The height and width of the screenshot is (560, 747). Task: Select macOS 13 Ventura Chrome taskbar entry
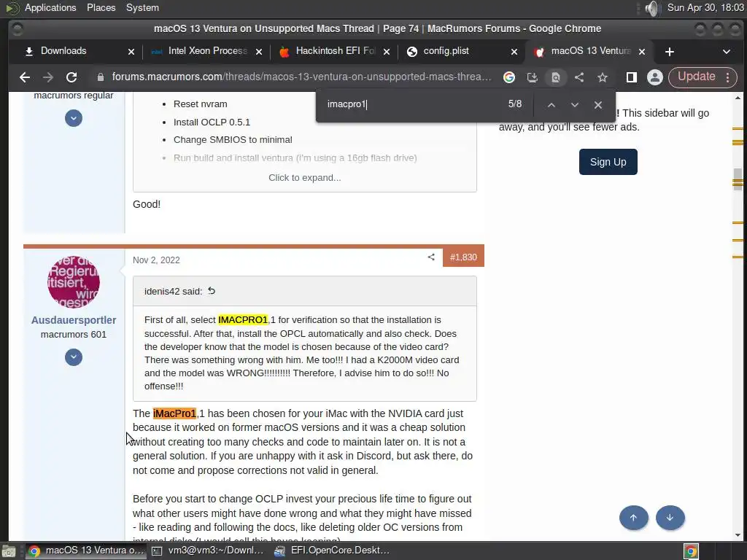click(x=85, y=551)
